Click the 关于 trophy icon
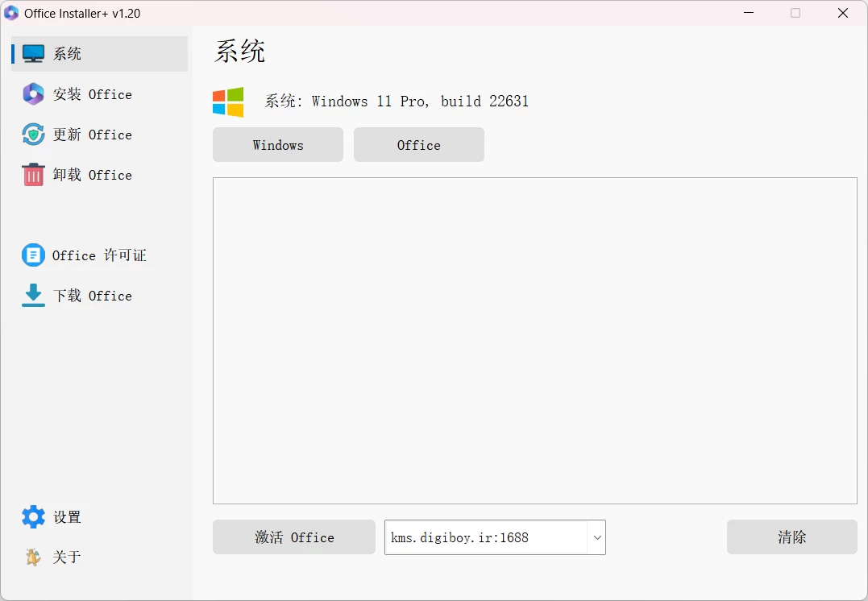The image size is (868, 601). pos(32,557)
